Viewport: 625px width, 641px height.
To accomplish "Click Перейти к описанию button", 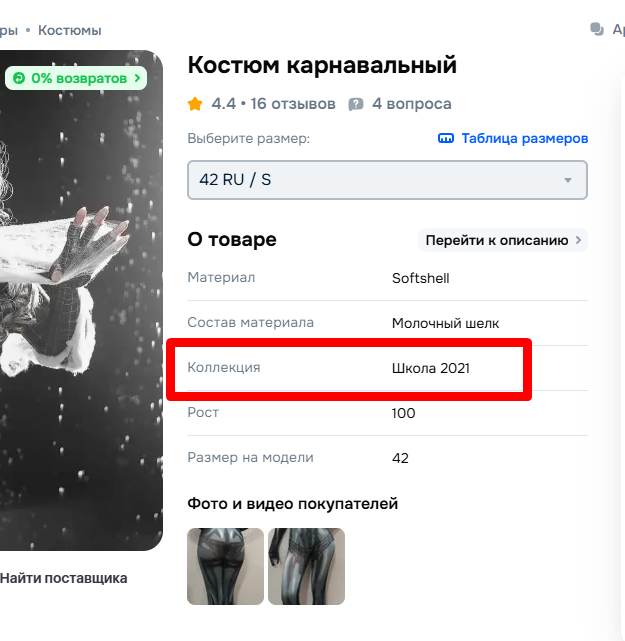I will coord(502,240).
